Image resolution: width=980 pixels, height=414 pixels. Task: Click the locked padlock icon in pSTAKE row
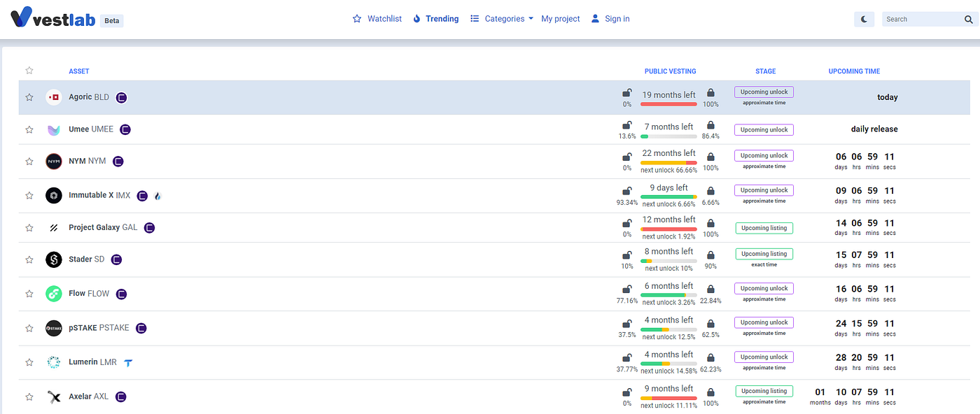(x=710, y=324)
